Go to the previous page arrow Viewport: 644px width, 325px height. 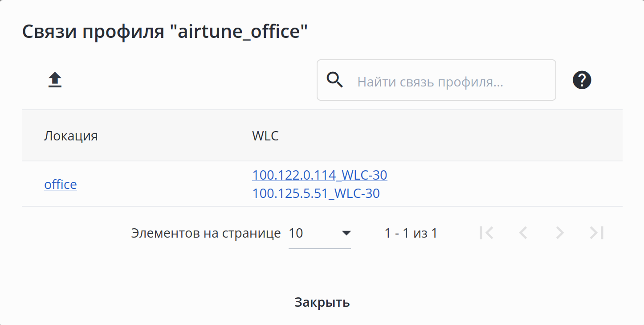[x=523, y=233]
